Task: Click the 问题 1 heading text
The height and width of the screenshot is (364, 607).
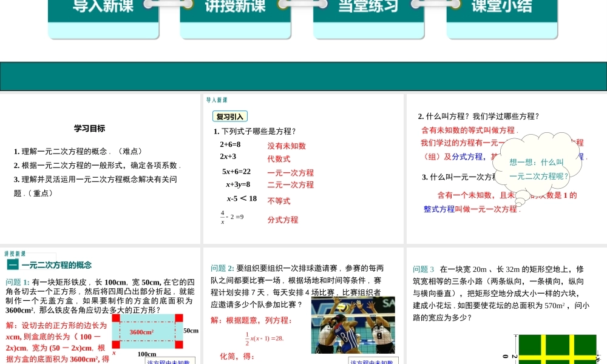Action: point(17,282)
